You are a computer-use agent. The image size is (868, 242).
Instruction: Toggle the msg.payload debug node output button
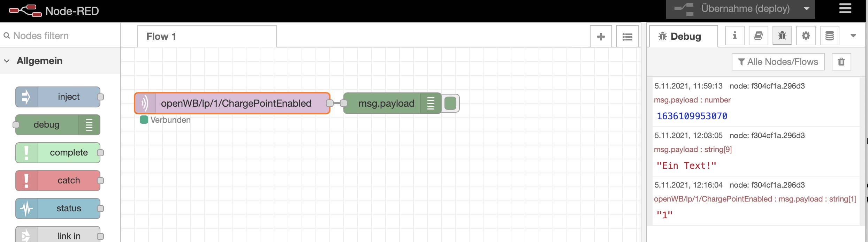point(450,103)
